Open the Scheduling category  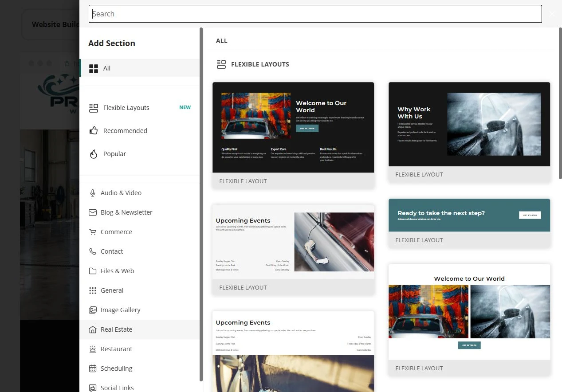click(x=140, y=368)
